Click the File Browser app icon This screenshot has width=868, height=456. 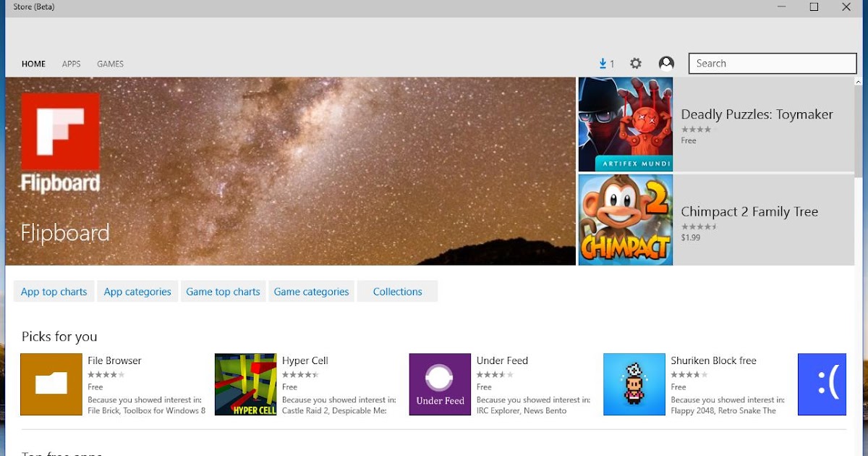coord(51,384)
